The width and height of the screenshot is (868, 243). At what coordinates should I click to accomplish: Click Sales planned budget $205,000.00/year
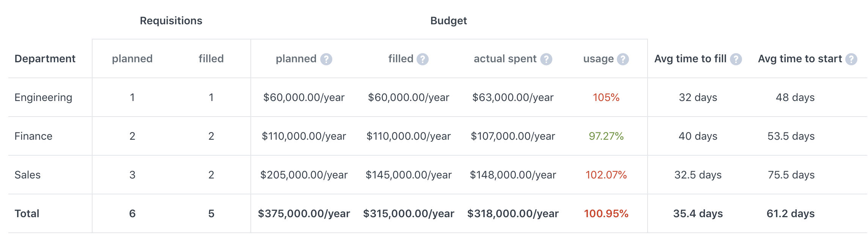coord(304,175)
